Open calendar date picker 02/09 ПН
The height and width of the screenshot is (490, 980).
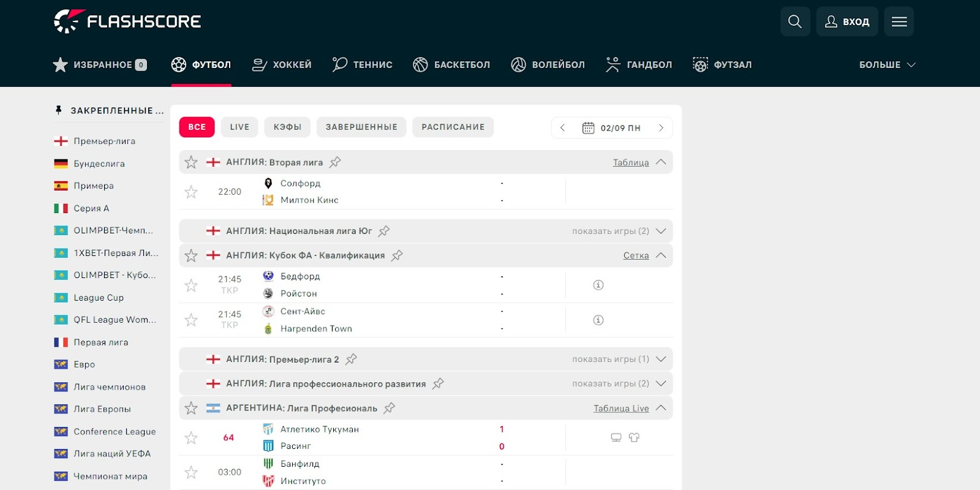click(x=611, y=127)
